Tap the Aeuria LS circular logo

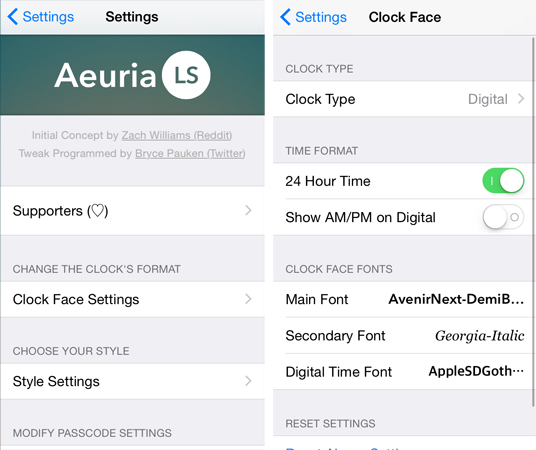[186, 75]
